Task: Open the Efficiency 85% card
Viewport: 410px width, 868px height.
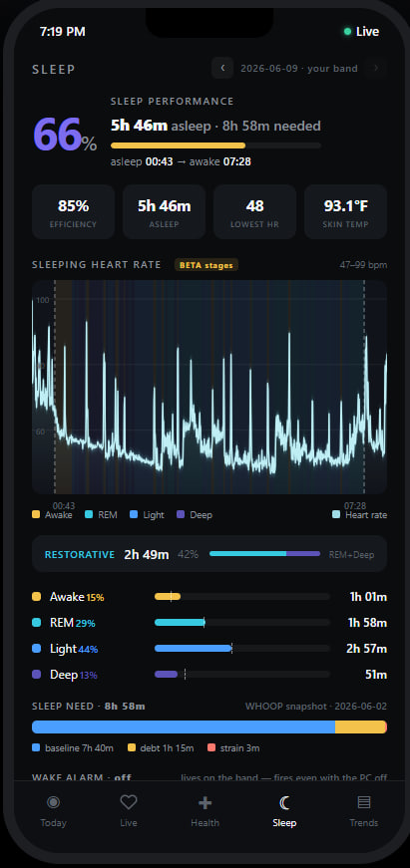Action: tap(73, 212)
